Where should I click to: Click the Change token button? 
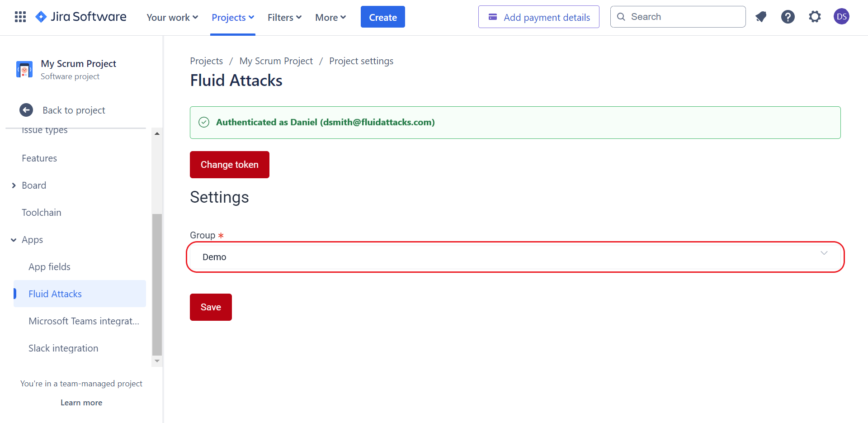229,165
